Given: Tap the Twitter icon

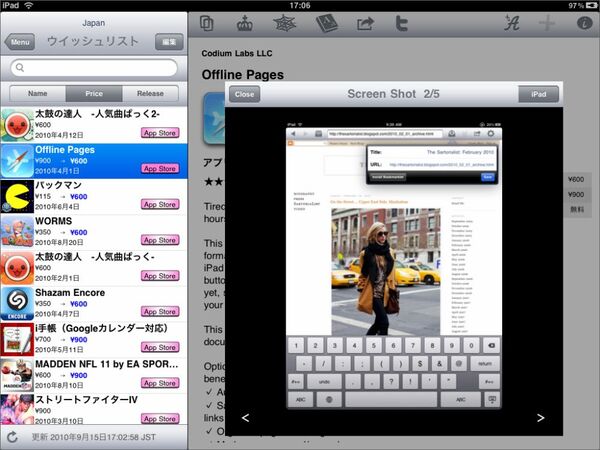Looking at the screenshot, I should click(x=401, y=24).
